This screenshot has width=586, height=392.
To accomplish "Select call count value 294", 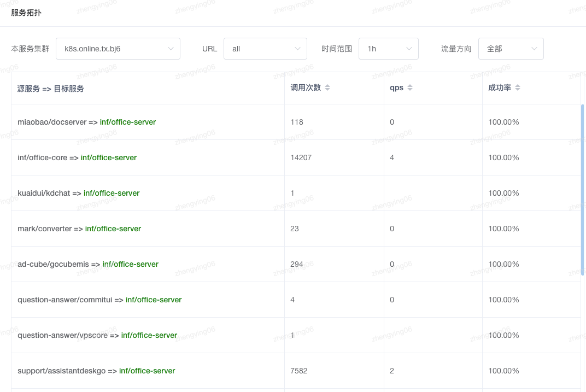I will click(x=297, y=264).
